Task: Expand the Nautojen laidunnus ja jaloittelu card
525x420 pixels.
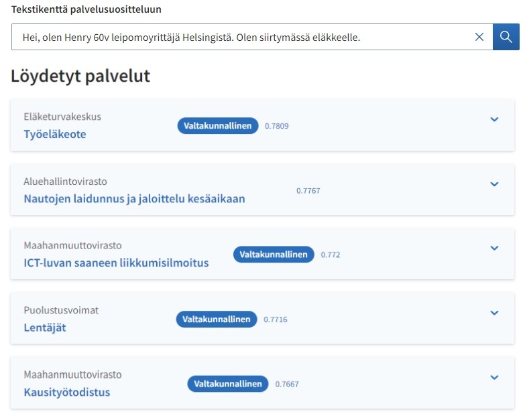Action: pyautogui.click(x=494, y=184)
